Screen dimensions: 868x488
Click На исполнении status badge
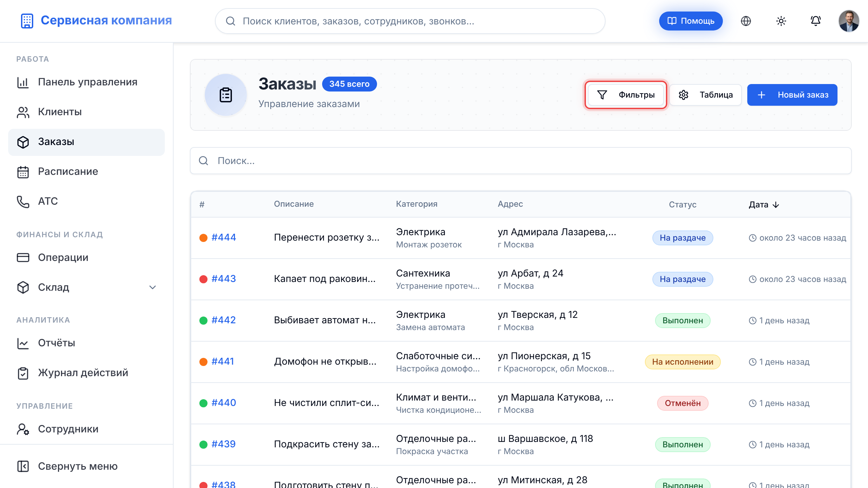point(683,362)
